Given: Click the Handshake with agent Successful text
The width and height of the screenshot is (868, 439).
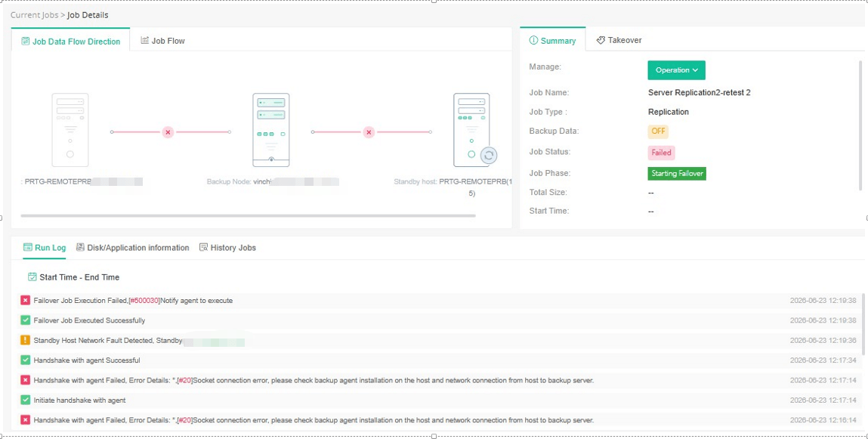Looking at the screenshot, I should pyautogui.click(x=87, y=360).
